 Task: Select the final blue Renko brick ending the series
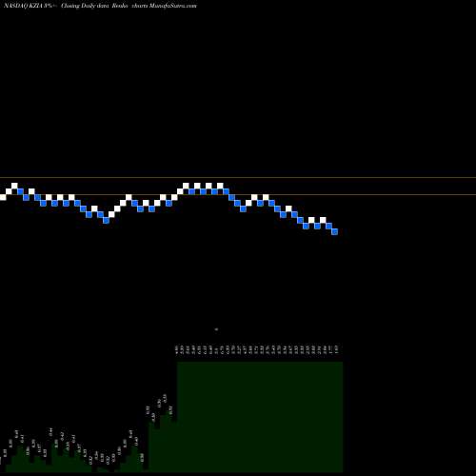point(335,232)
